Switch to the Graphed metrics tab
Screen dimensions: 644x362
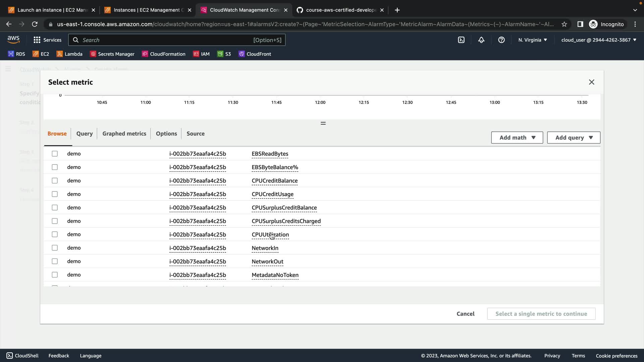pyautogui.click(x=124, y=133)
